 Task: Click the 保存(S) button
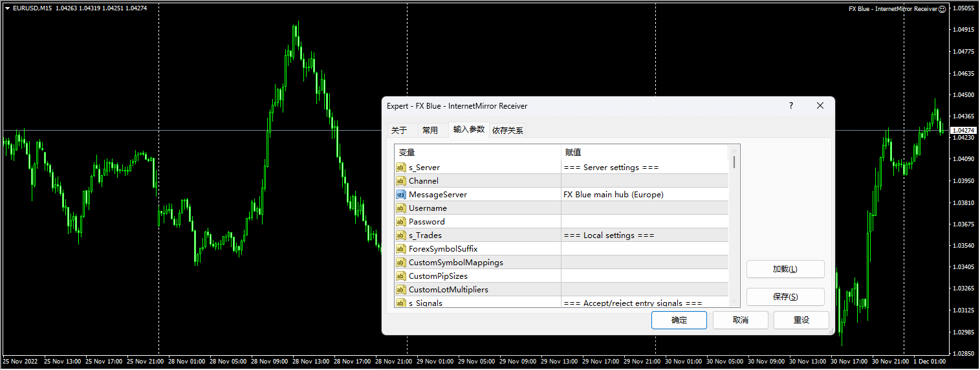point(785,297)
